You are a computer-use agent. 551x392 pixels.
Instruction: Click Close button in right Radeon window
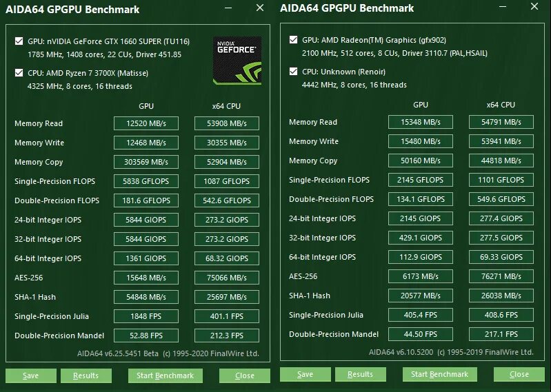[x=519, y=374]
